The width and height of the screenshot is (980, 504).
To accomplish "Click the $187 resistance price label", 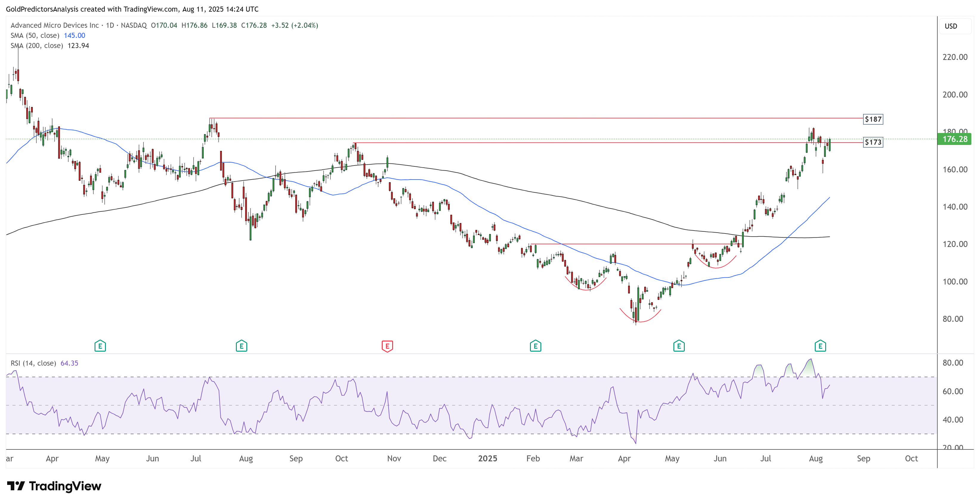I will (873, 119).
